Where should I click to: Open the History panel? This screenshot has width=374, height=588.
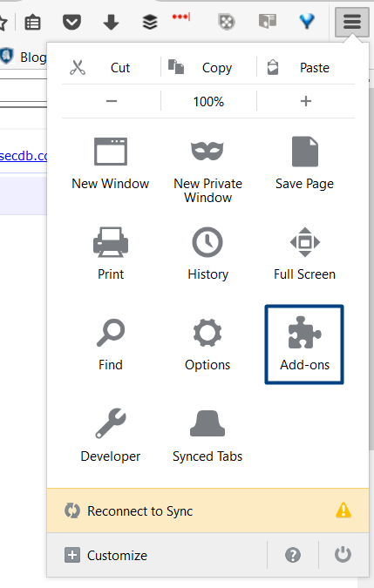207,253
